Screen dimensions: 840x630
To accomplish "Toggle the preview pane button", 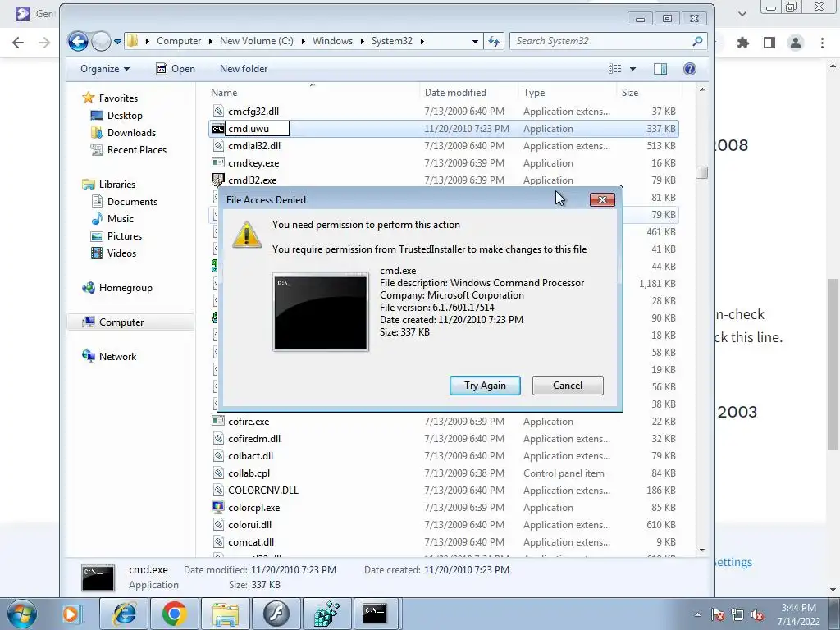I will [x=660, y=69].
